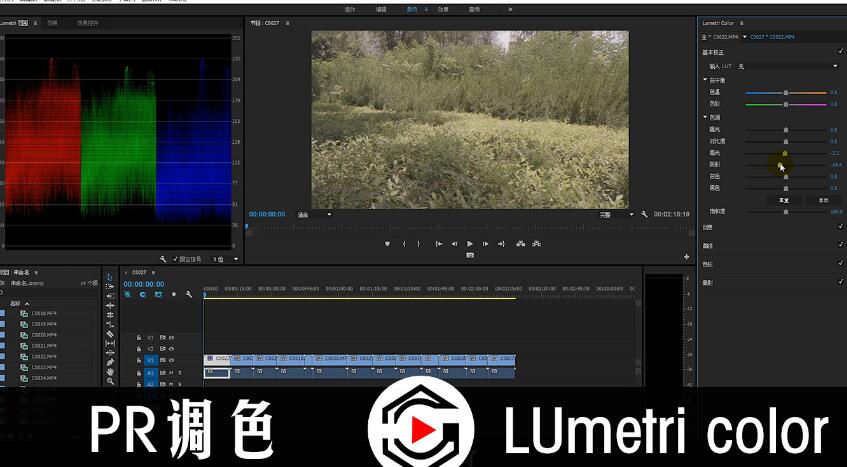Image resolution: width=847 pixels, height=467 pixels.
Task: Step forward one frame
Action: [x=485, y=244]
